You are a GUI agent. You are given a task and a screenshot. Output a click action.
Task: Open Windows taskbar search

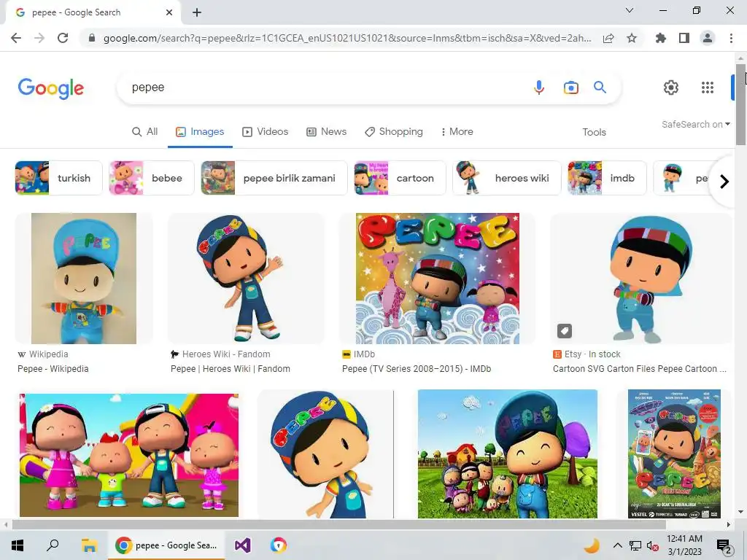[x=53, y=545]
